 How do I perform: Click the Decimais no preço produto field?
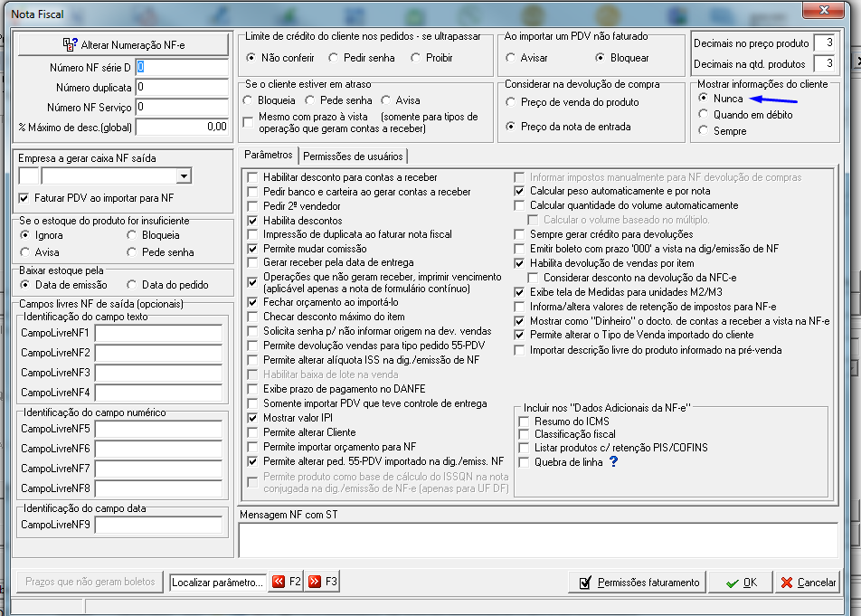[826, 43]
